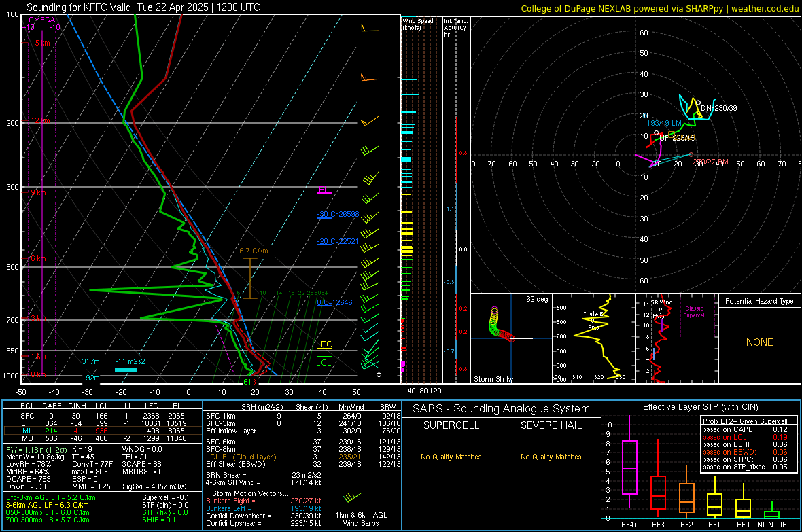Click the -20 C=22521' height label
The height and width of the screenshot is (532, 802).
(x=338, y=241)
